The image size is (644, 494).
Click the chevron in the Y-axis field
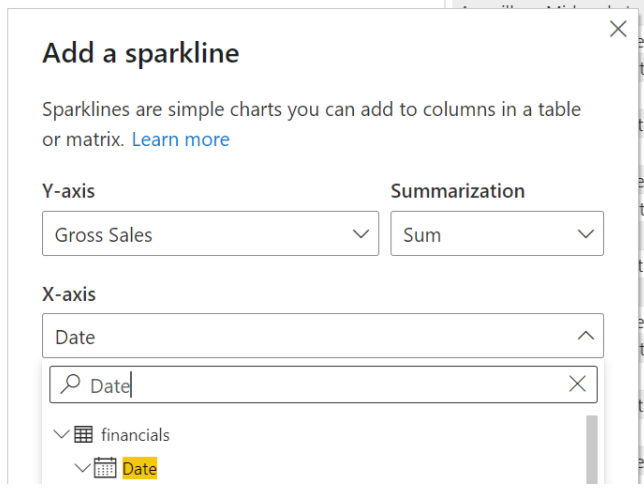[x=361, y=235]
